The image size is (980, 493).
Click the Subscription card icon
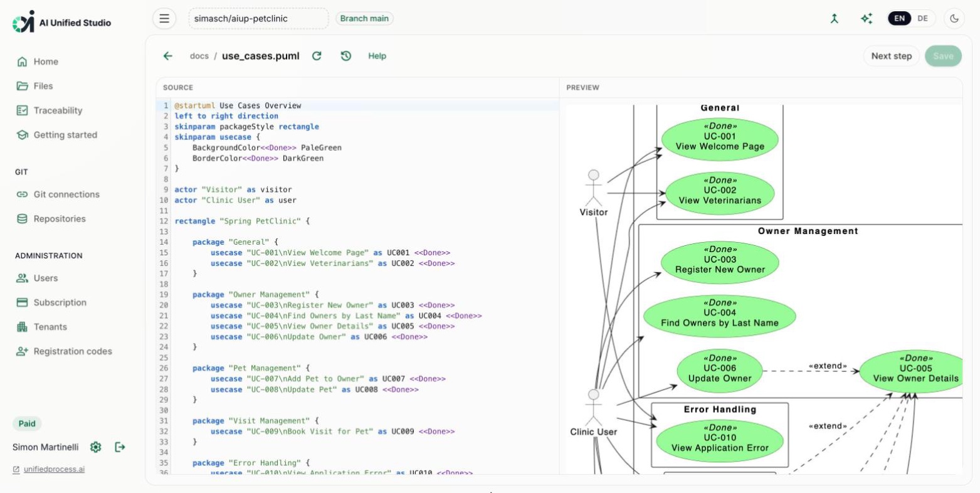click(x=22, y=302)
